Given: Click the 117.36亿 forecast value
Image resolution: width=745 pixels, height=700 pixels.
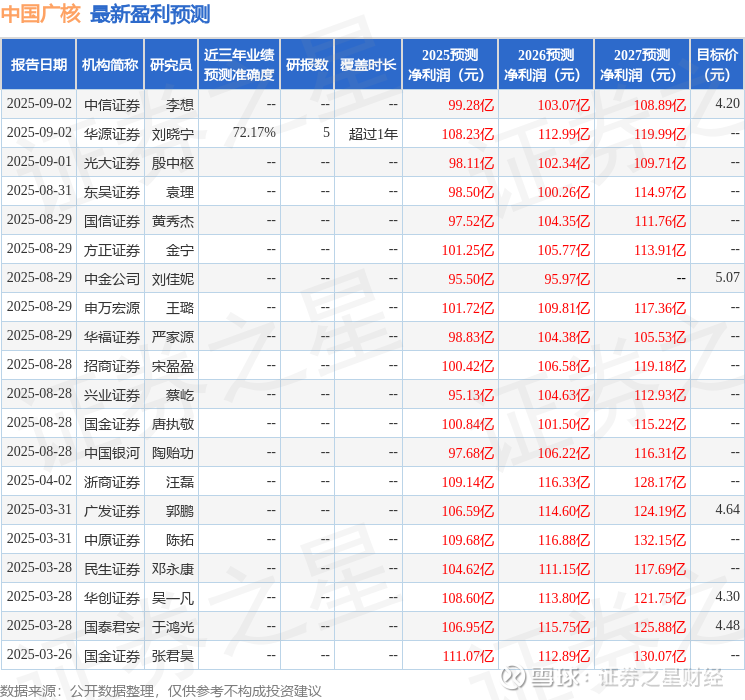Looking at the screenshot, I should click(660, 308).
